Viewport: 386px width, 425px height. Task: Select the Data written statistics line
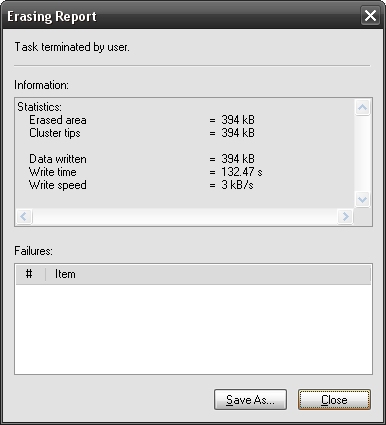coord(142,159)
